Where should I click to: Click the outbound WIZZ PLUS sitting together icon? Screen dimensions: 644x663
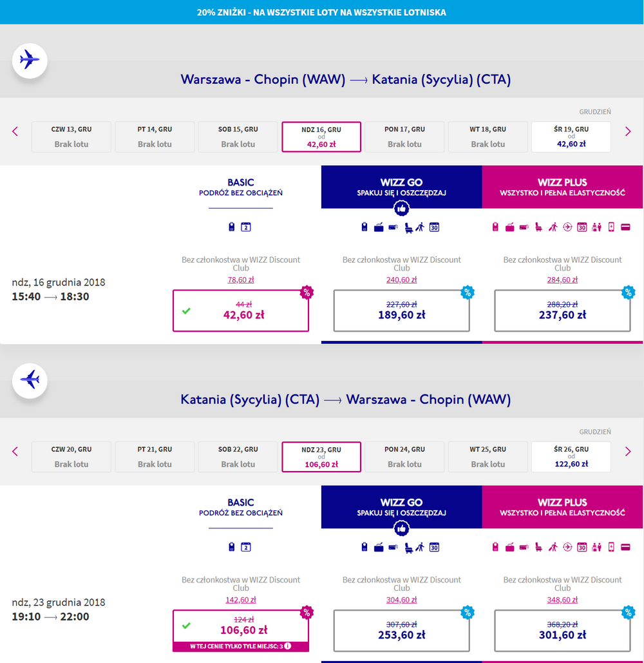pyautogui.click(x=597, y=227)
